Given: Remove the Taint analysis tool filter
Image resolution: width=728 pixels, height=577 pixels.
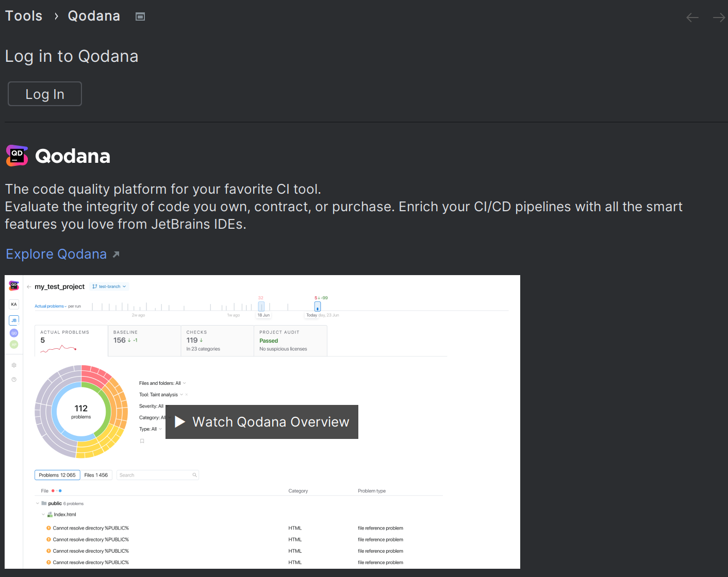Looking at the screenshot, I should (x=186, y=394).
